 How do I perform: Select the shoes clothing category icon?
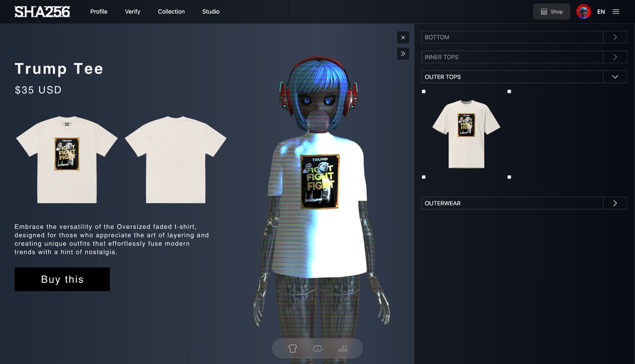pos(342,348)
